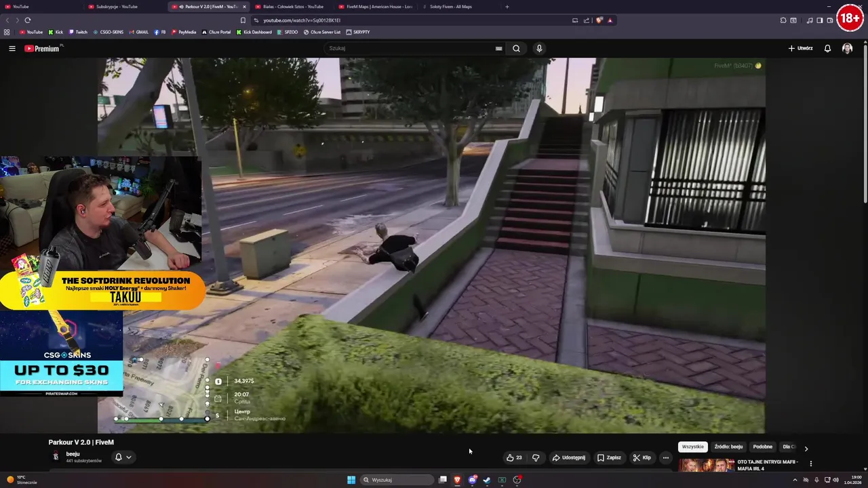Click the search magnifier button
Viewport: 868px width, 488px height.
(516, 48)
